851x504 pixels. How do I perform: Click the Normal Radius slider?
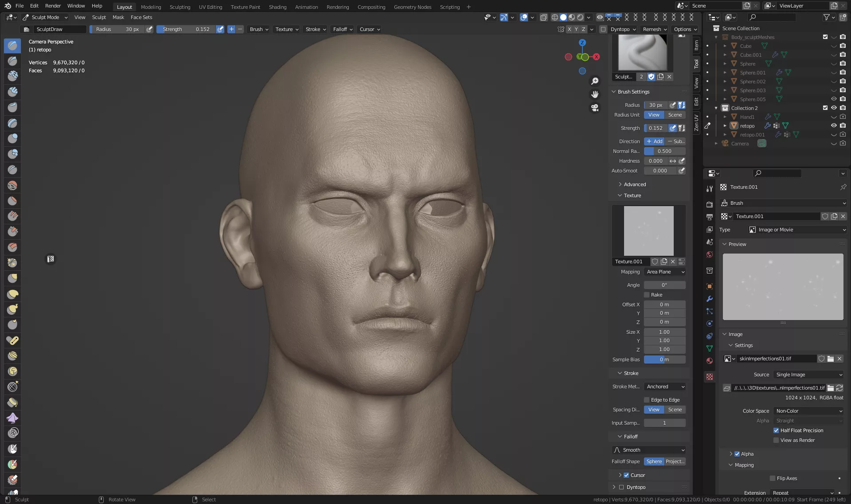click(x=664, y=151)
